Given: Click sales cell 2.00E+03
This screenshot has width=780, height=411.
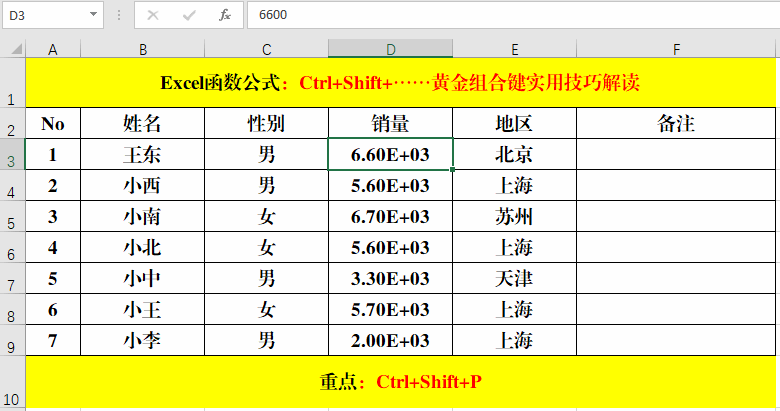Looking at the screenshot, I should tap(390, 340).
